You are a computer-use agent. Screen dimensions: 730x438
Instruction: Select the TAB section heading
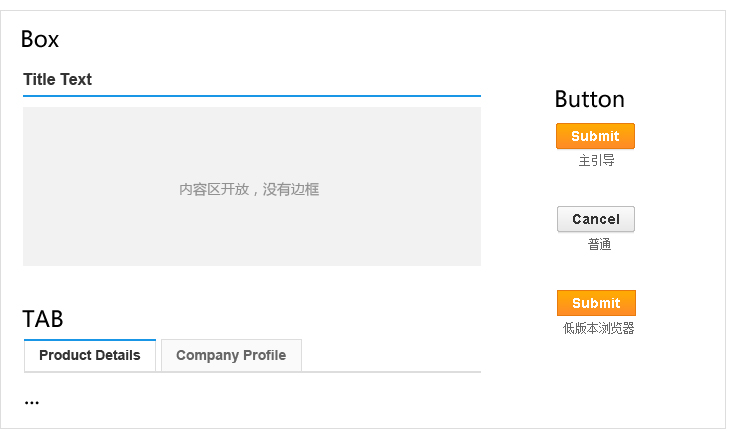coord(43,319)
